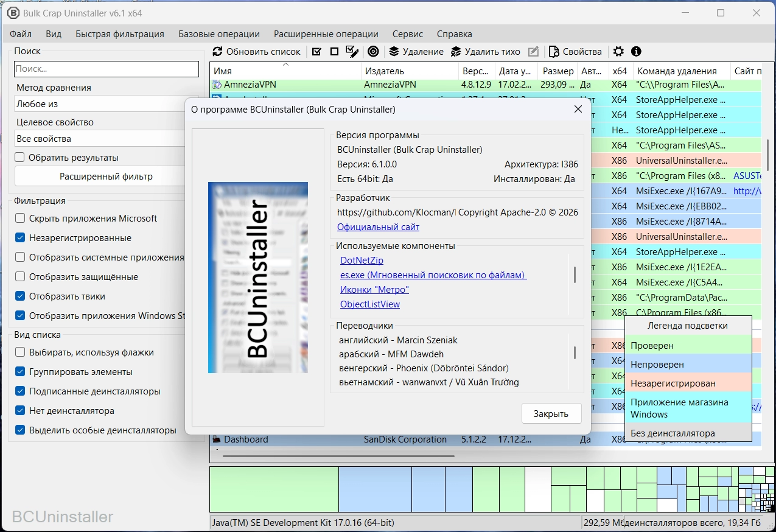Follow the Официальный сайт link
This screenshot has height=532, width=776.
coord(378,227)
